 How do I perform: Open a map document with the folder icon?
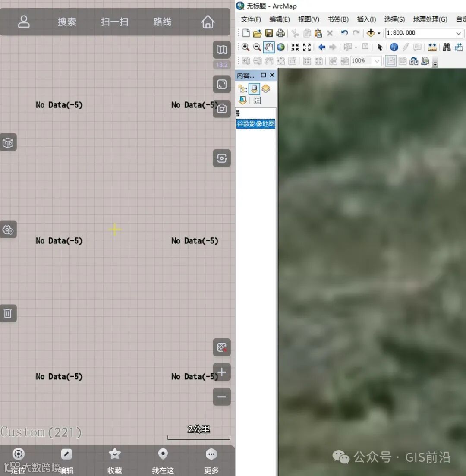pyautogui.click(x=257, y=33)
